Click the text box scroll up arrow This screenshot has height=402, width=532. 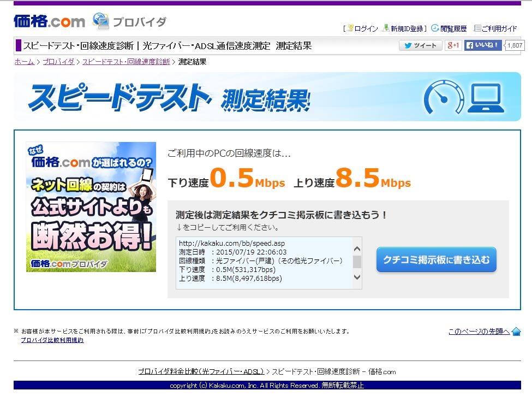[357, 249]
